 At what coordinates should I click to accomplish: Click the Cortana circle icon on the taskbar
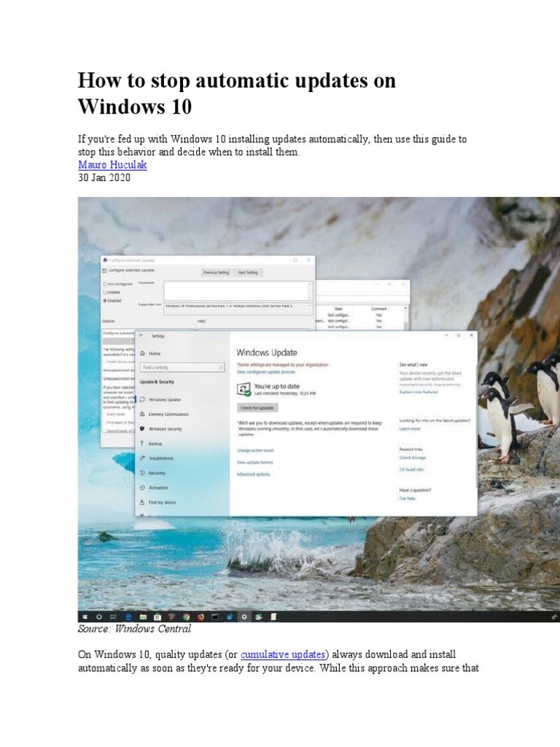click(x=99, y=616)
